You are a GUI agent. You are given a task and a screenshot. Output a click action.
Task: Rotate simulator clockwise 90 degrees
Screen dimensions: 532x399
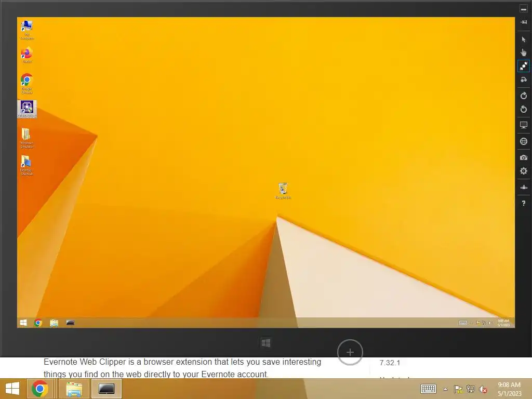(x=524, y=96)
